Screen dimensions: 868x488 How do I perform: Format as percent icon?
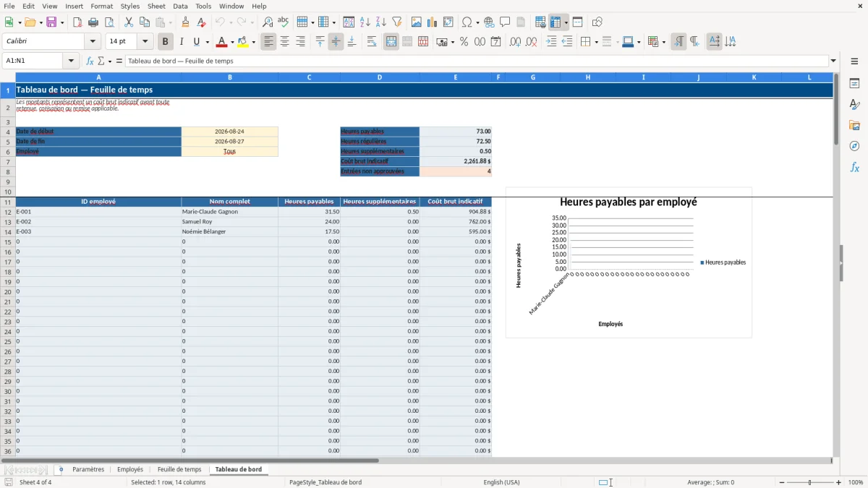464,42
